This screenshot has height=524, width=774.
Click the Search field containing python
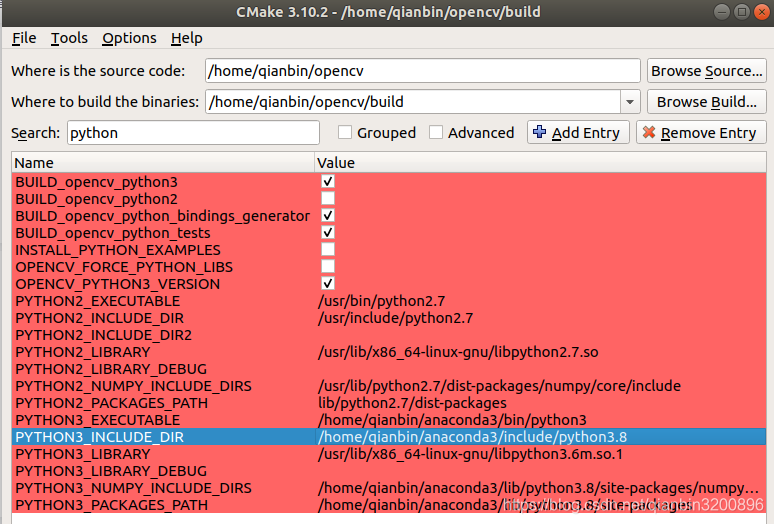tap(193, 132)
